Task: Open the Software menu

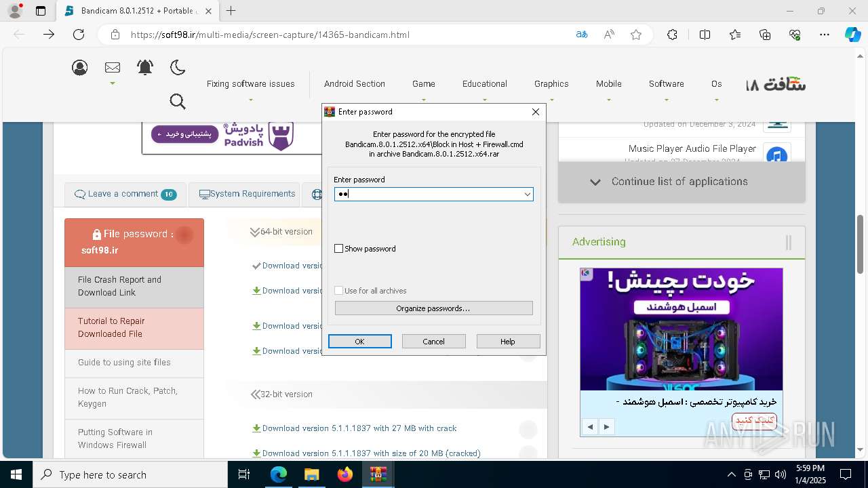Action: 667,84
